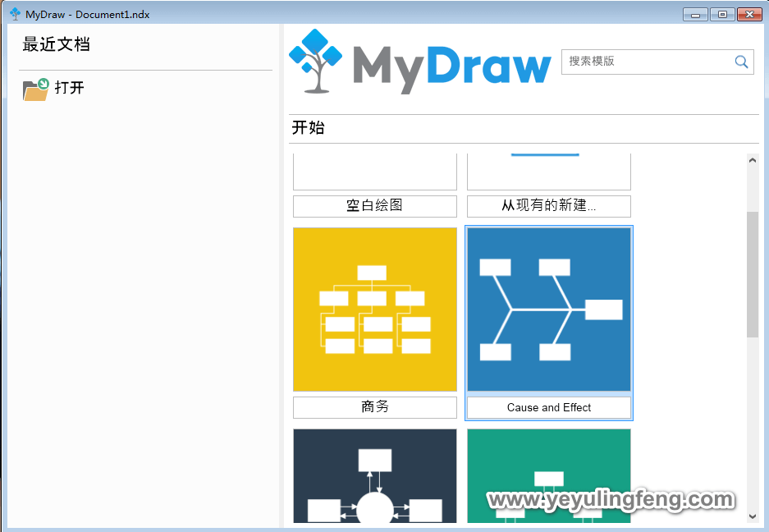The height and width of the screenshot is (532, 769).
Task: Click the MyDraw title bar app icon
Action: coord(14,14)
